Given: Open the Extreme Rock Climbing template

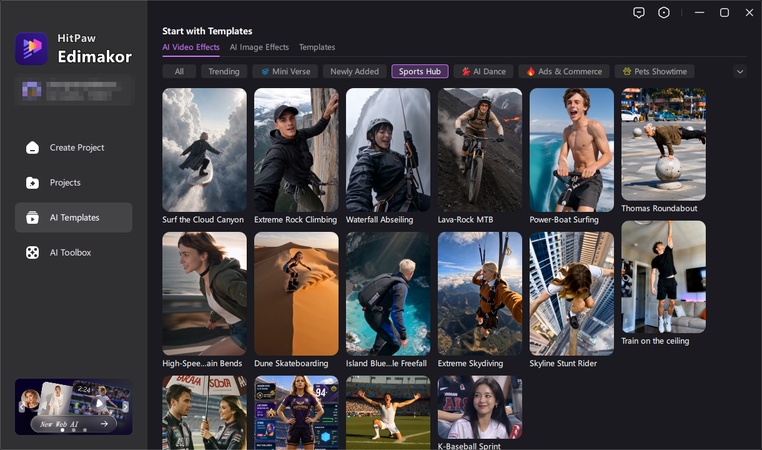Looking at the screenshot, I should coord(296,150).
